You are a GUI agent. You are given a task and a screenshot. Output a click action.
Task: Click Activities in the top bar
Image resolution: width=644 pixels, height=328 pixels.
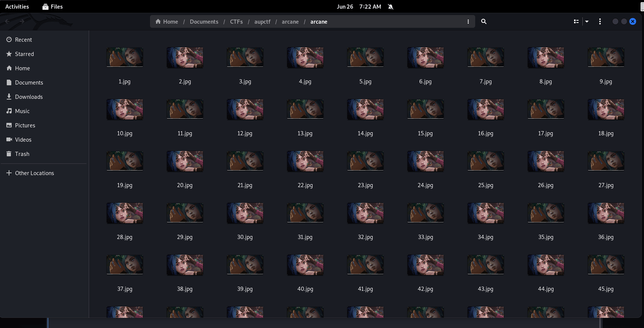click(x=17, y=7)
